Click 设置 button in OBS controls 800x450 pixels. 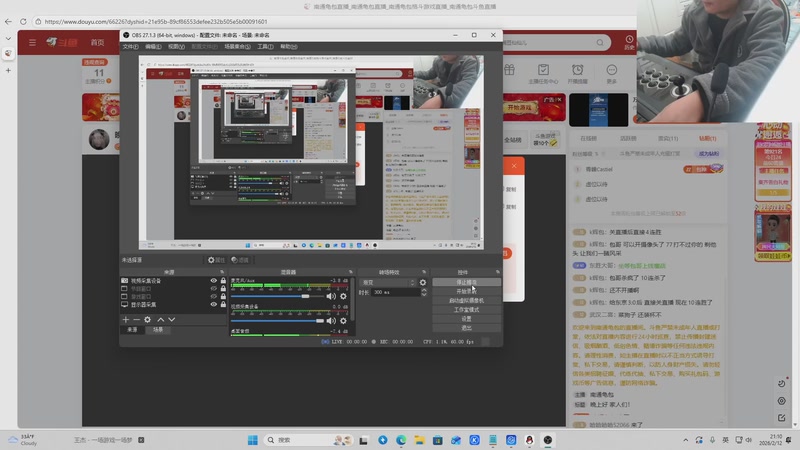[466, 319]
